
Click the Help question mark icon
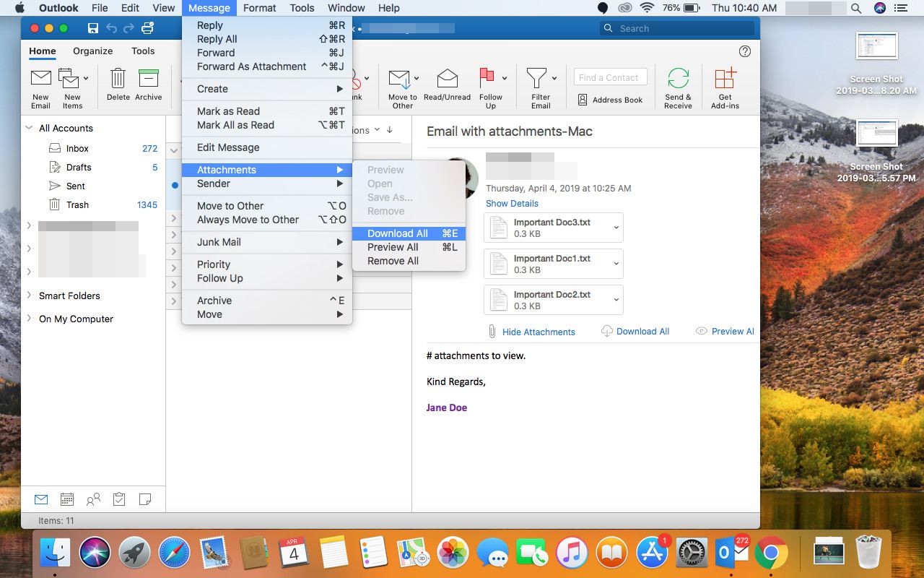point(745,51)
